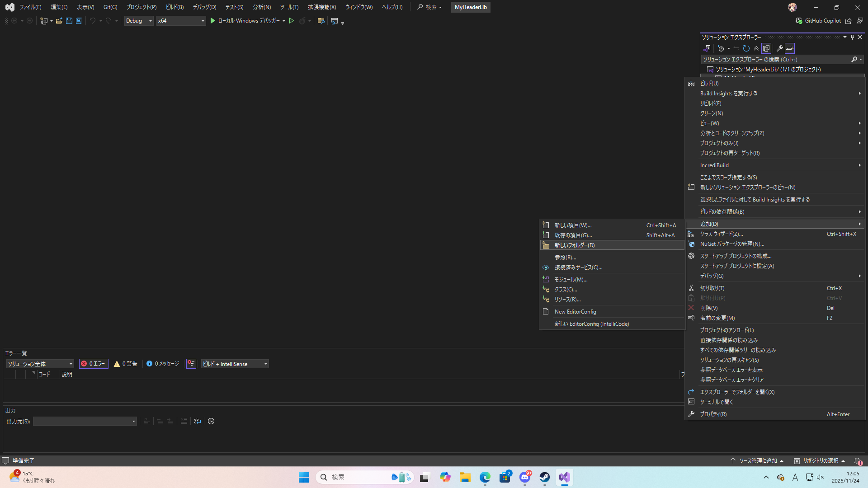Click the Save All toolbar icon

coord(79,21)
